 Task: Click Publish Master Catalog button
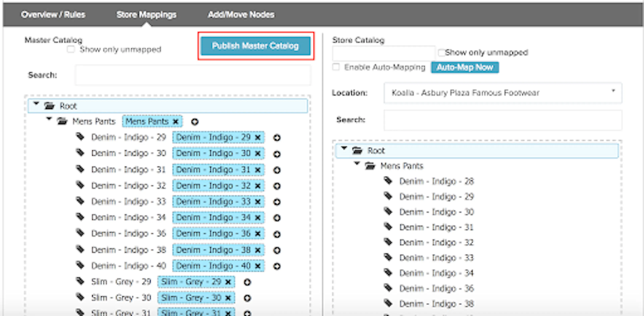255,46
